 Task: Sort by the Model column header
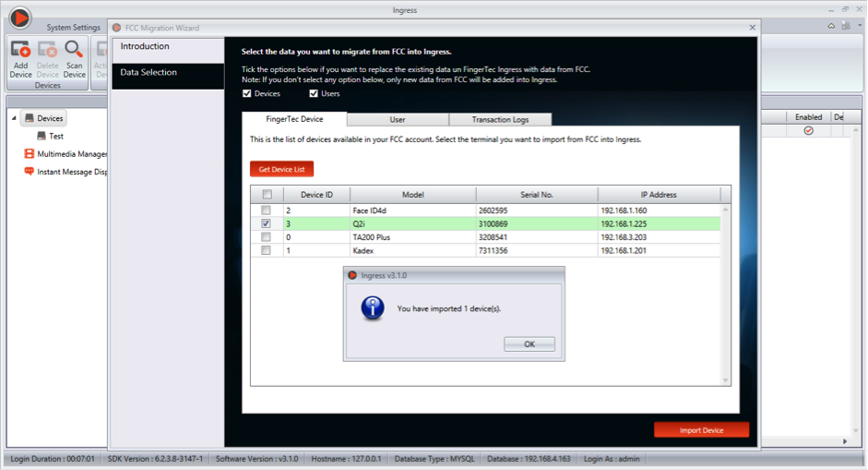413,195
